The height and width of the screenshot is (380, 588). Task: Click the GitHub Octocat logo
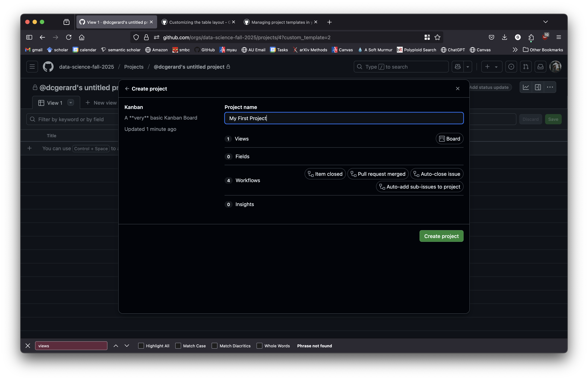click(48, 67)
